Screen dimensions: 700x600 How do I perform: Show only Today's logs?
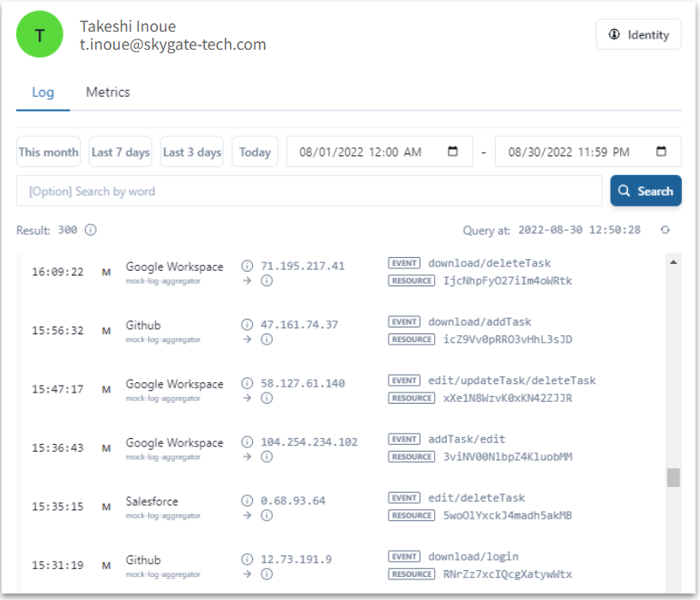point(255,152)
